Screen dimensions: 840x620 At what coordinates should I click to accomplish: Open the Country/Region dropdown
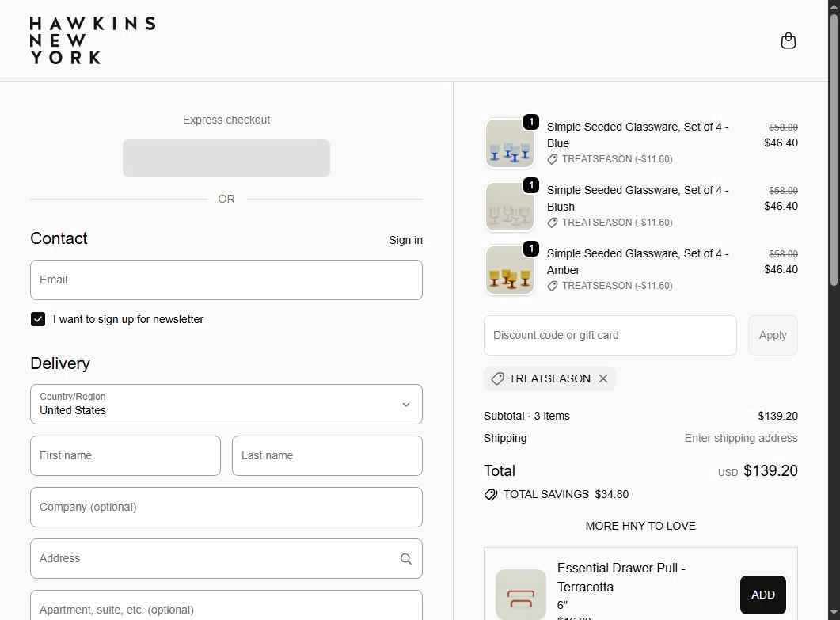pos(226,404)
